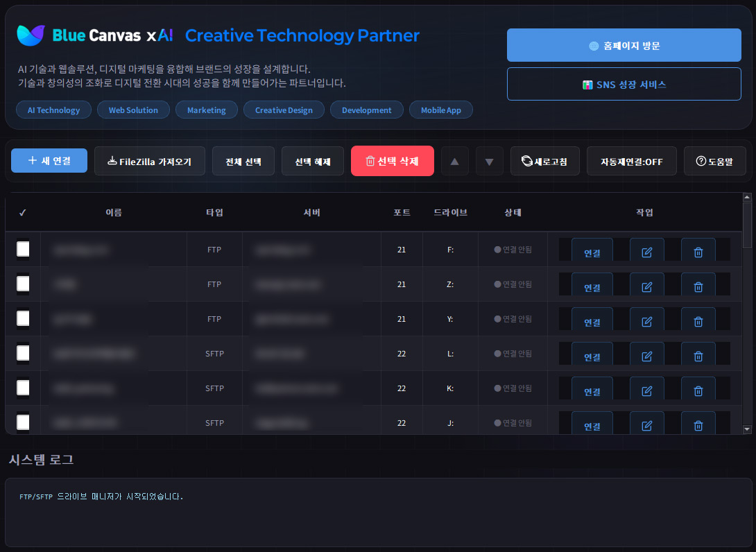Click edit icon for drive K: row
Screen dimensions: 756x552
(x=646, y=390)
